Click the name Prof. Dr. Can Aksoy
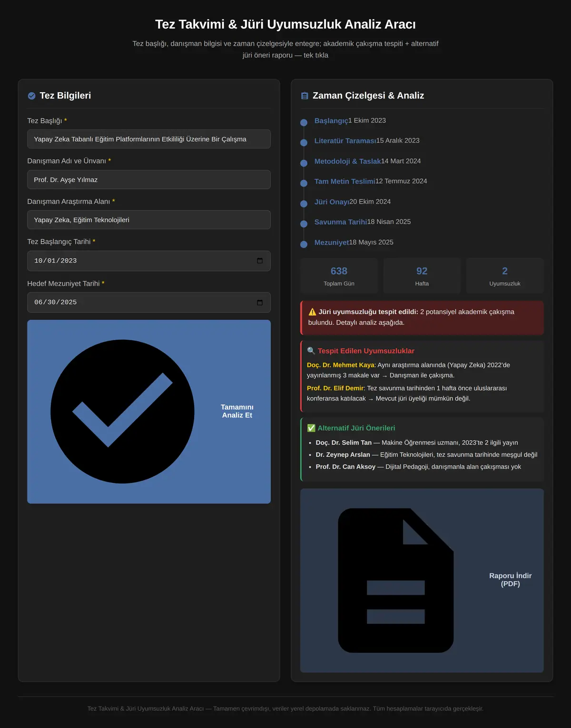Image resolution: width=571 pixels, height=728 pixels. pos(345,467)
